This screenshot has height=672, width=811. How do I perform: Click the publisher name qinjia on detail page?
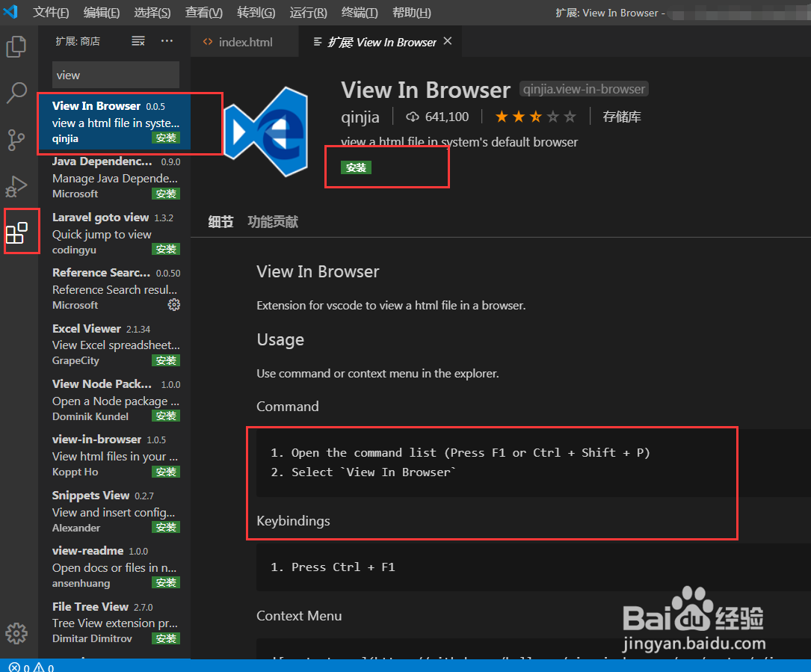[360, 117]
